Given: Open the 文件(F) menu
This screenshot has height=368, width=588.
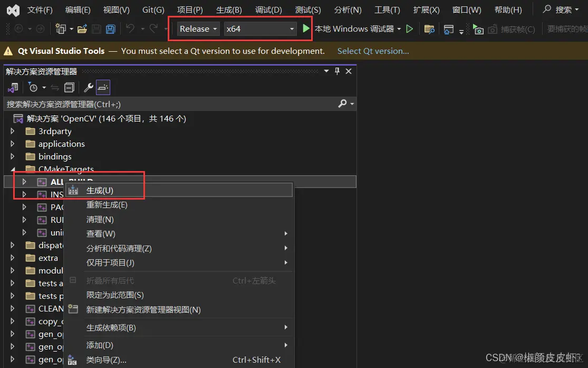Looking at the screenshot, I should click(x=40, y=10).
